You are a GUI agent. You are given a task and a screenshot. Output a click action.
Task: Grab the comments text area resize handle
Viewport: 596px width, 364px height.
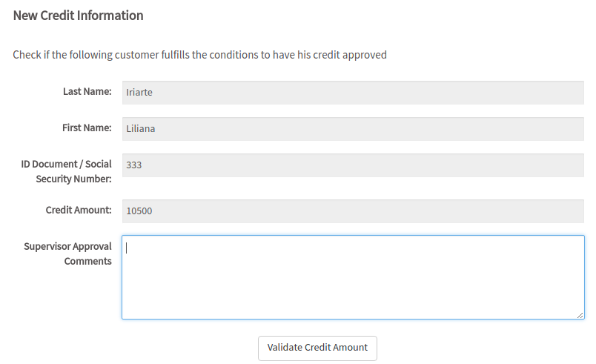click(x=581, y=316)
